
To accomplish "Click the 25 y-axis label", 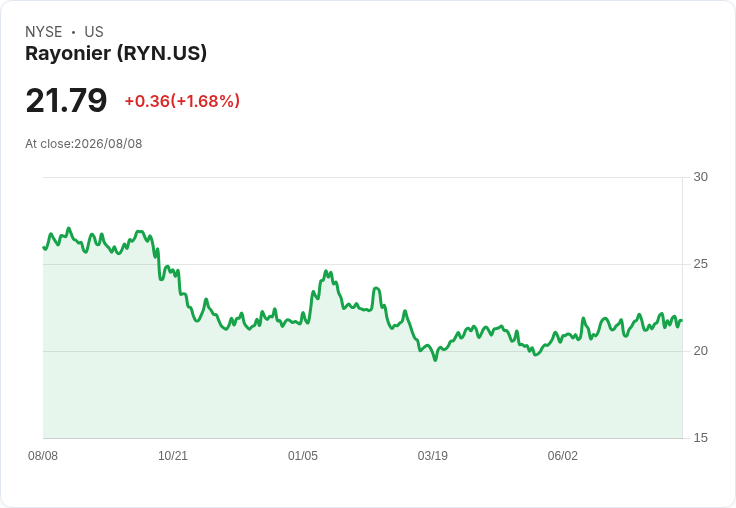I will tap(700, 264).
